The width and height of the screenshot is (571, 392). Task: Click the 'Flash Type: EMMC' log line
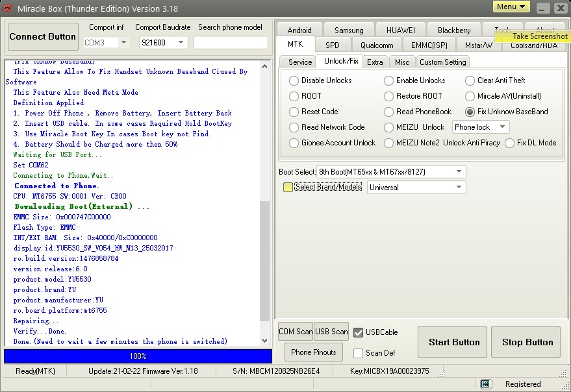(44, 227)
